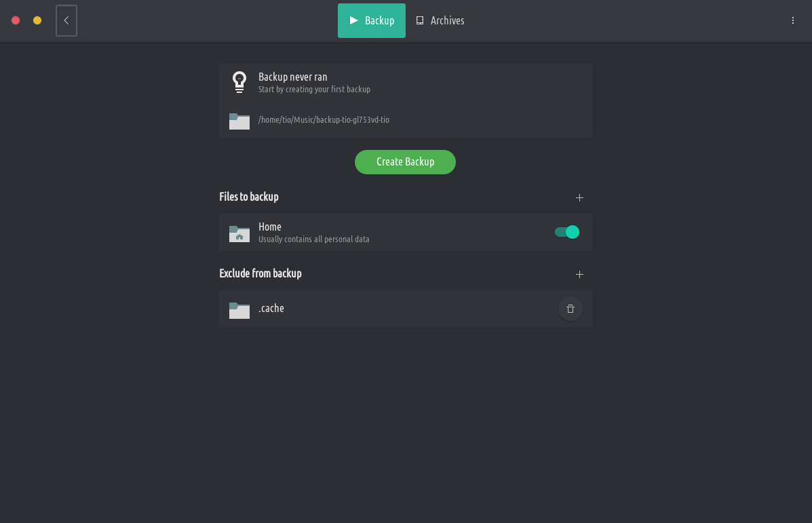Click the .cache folder icon
The image size is (812, 523).
tap(239, 309)
